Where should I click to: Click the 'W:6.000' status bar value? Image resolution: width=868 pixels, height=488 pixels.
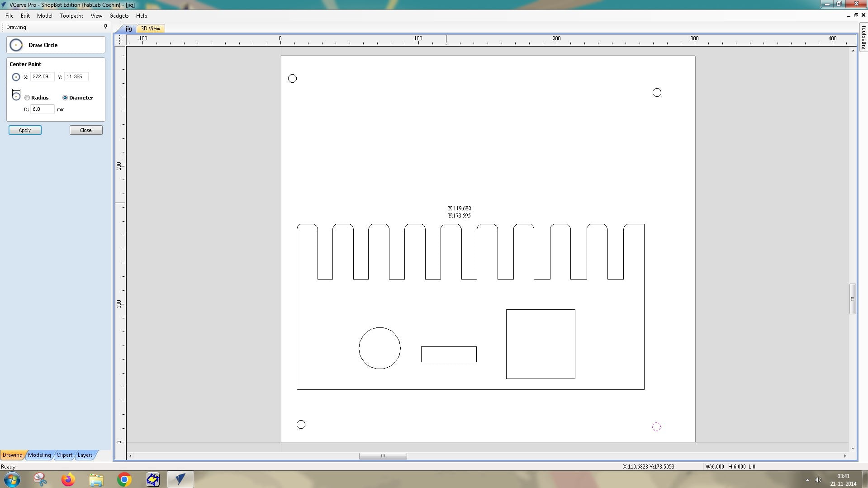[x=715, y=467]
